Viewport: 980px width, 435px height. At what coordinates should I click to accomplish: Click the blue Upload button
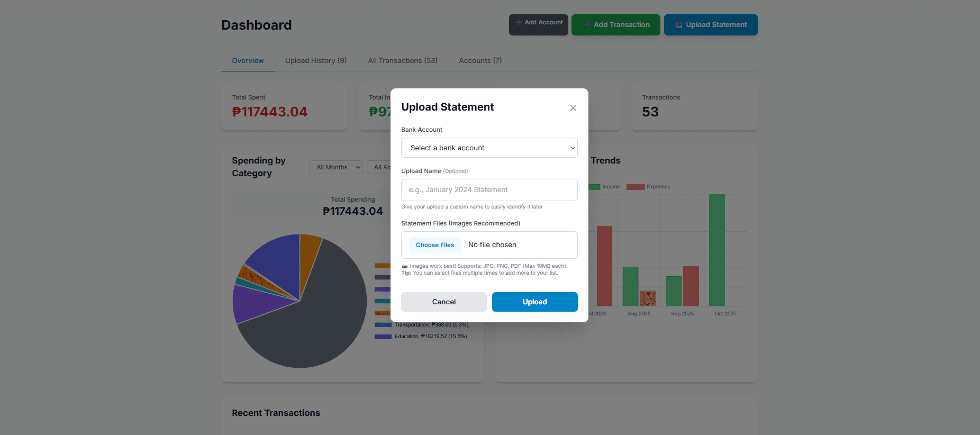tap(534, 302)
